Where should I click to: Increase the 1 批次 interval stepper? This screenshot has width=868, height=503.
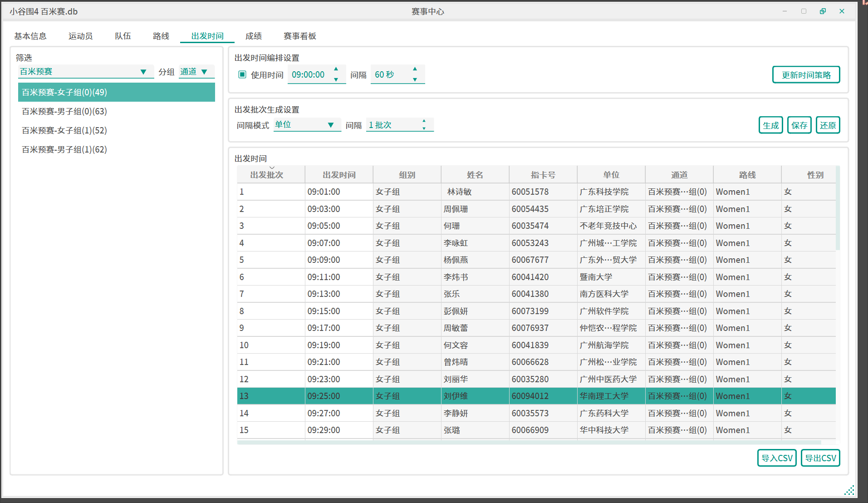click(424, 121)
